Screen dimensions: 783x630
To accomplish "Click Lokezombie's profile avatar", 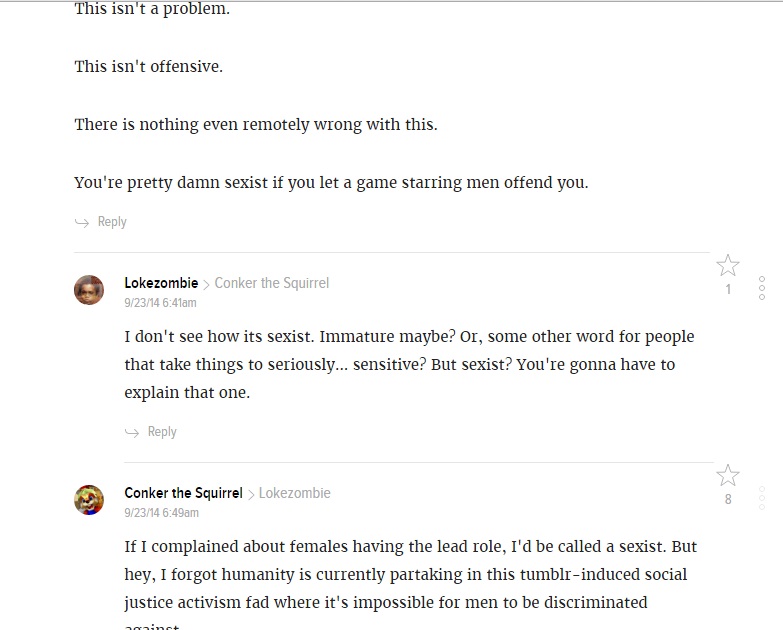I will 89,290.
